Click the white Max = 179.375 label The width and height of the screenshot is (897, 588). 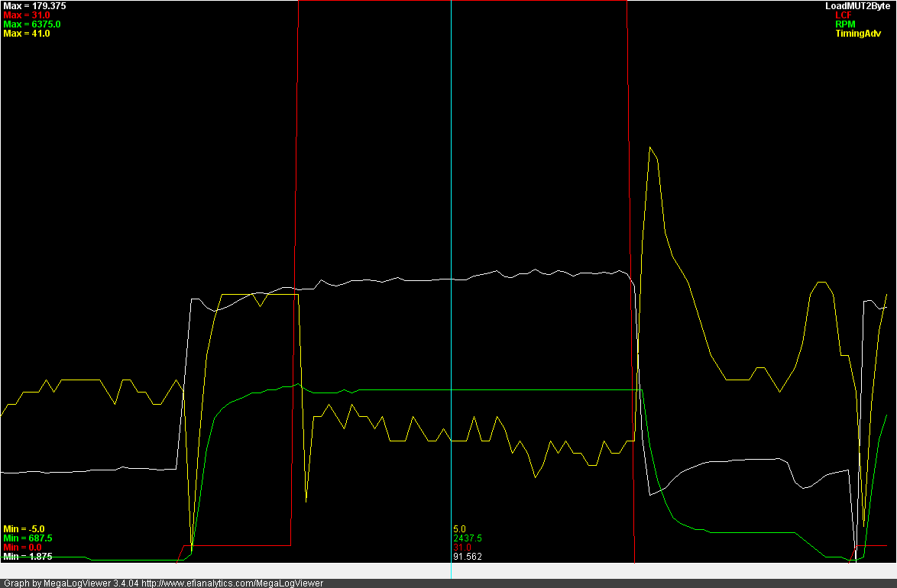[36, 6]
